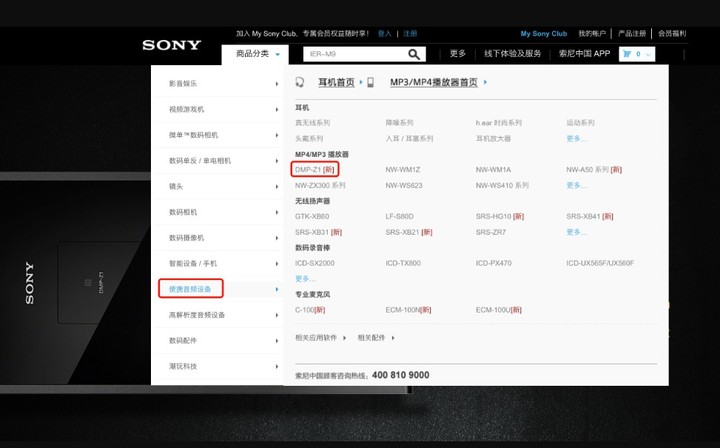Select 便携音频设备 menu item
This screenshot has height=448, width=720.
pyautogui.click(x=190, y=289)
